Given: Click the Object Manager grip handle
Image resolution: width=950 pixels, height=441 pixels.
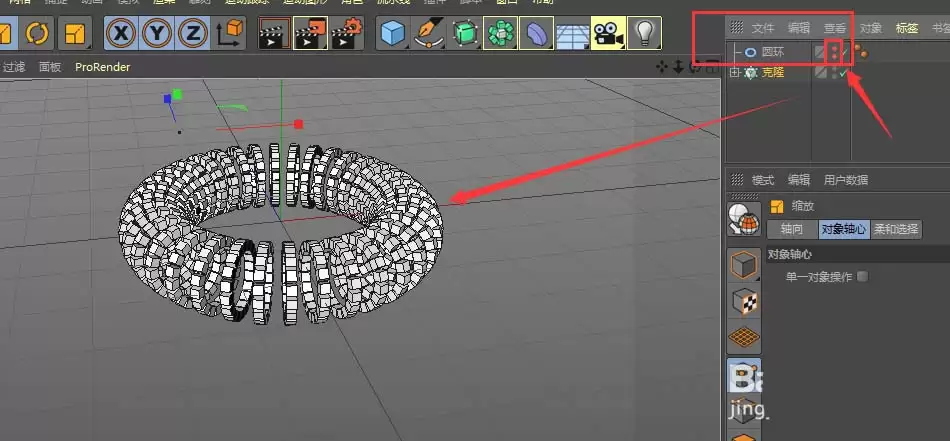Looking at the screenshot, I should point(737,27).
